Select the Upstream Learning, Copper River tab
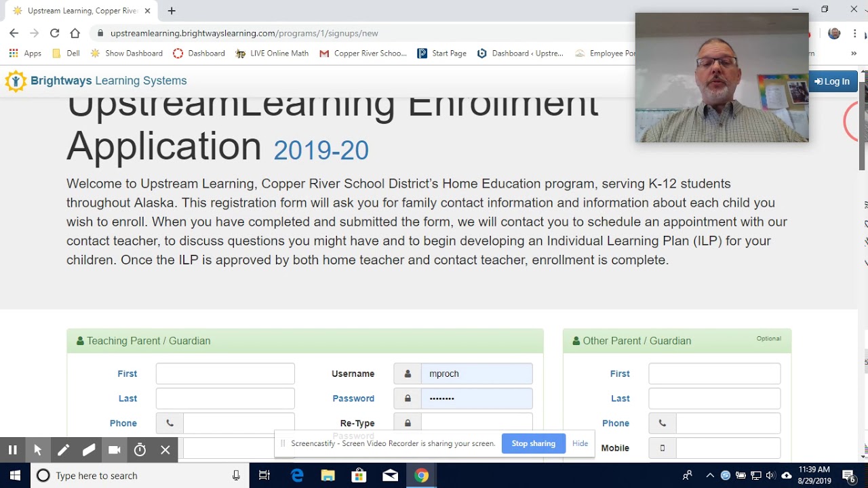This screenshot has height=488, width=868. tap(81, 11)
